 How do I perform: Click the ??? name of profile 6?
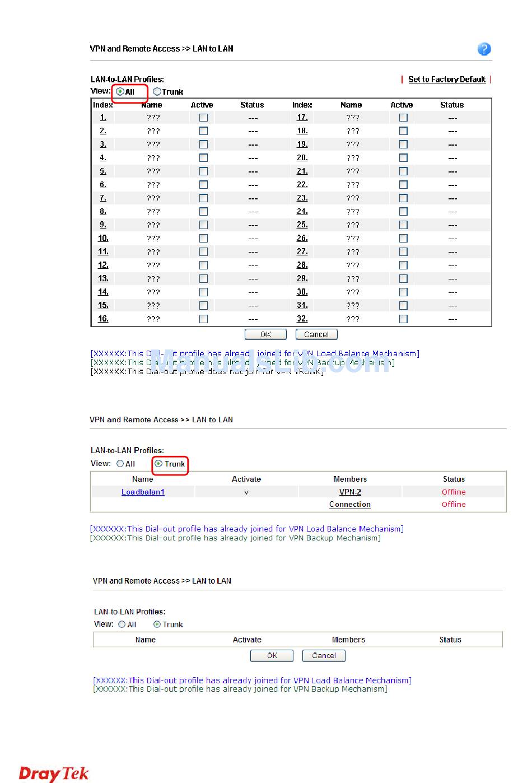(153, 185)
